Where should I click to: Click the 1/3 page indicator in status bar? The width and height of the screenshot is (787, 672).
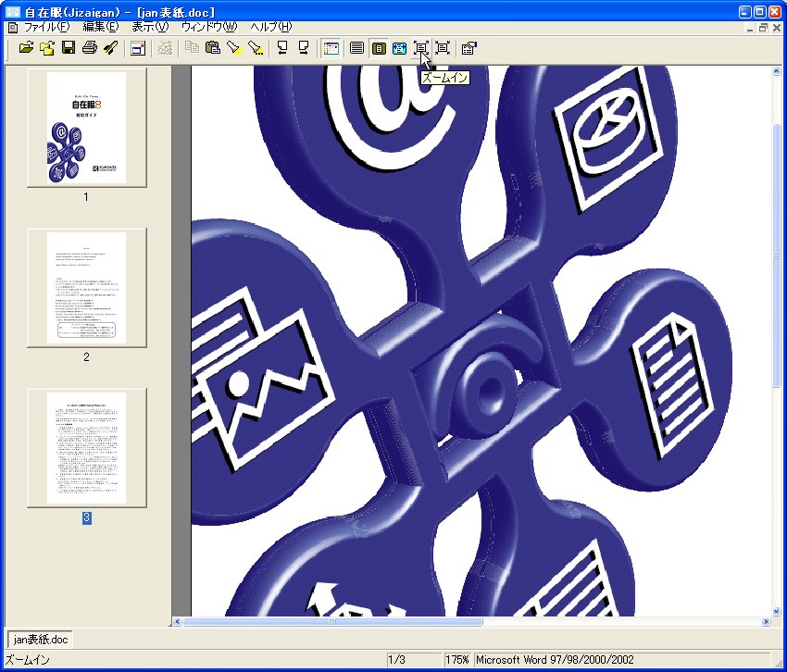396,659
